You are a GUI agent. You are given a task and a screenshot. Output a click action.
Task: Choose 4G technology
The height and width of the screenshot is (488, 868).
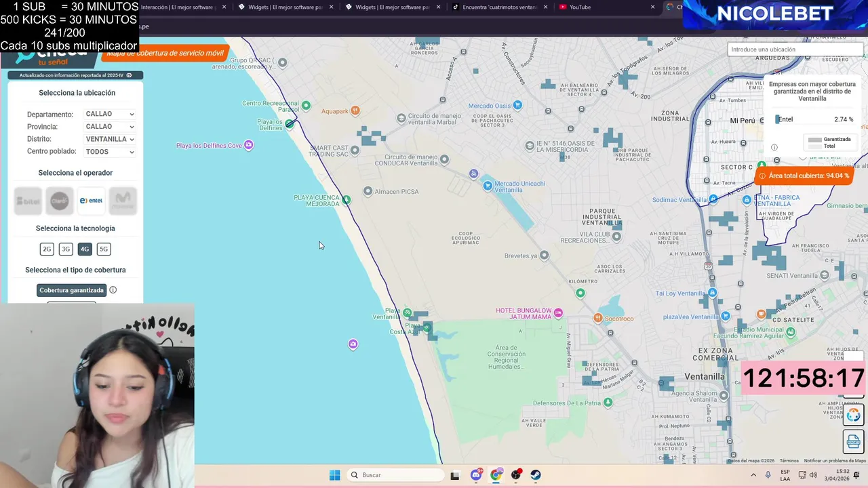pos(85,249)
